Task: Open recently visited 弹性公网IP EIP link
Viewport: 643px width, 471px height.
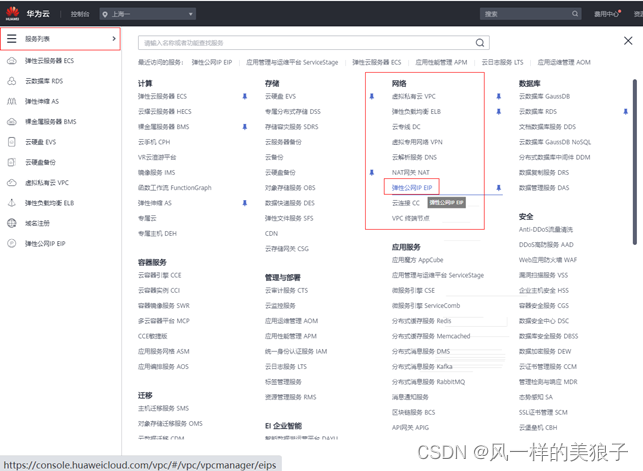Action: pyautogui.click(x=212, y=62)
